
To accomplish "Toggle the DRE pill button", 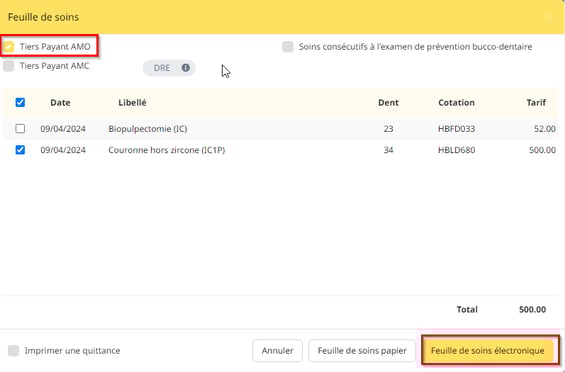I will 169,68.
